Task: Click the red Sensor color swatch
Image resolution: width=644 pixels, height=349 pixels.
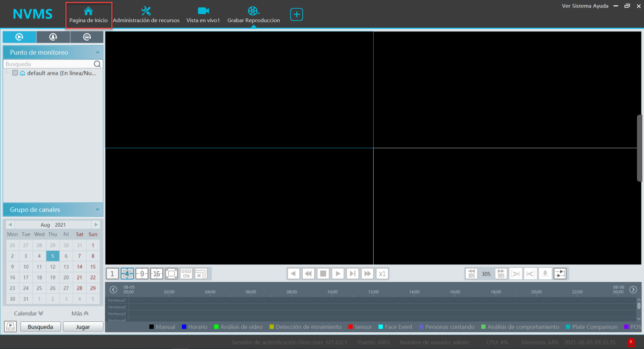Action: click(351, 327)
